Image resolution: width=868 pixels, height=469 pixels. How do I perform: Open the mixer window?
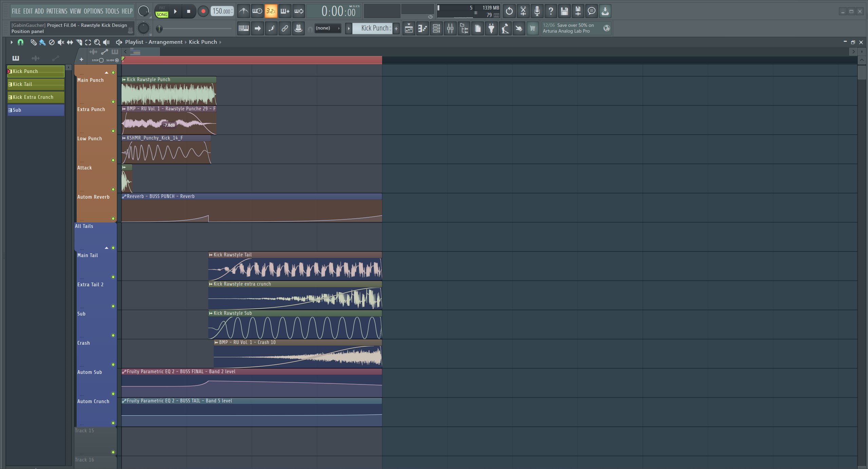click(x=450, y=29)
